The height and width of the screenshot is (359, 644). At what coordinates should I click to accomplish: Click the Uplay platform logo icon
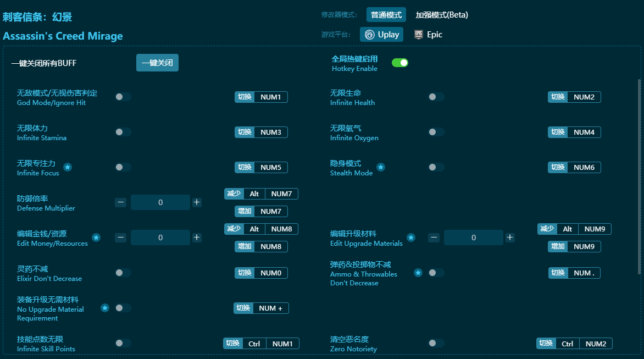click(370, 35)
